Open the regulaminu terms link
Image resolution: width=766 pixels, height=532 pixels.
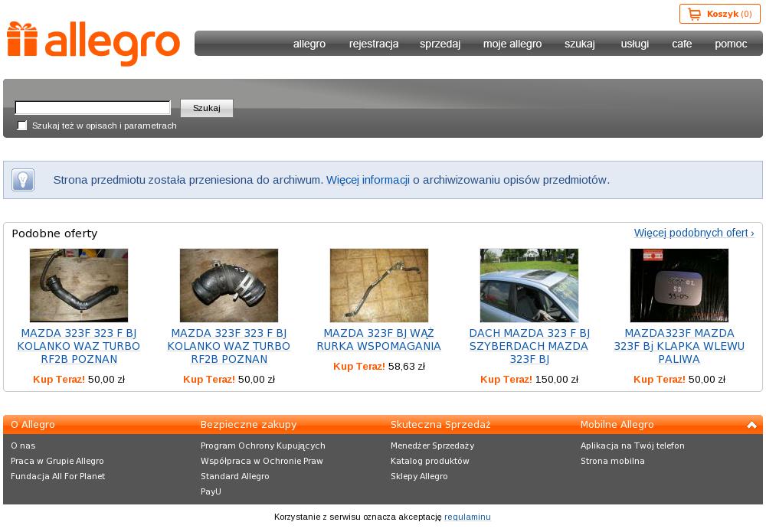467,517
